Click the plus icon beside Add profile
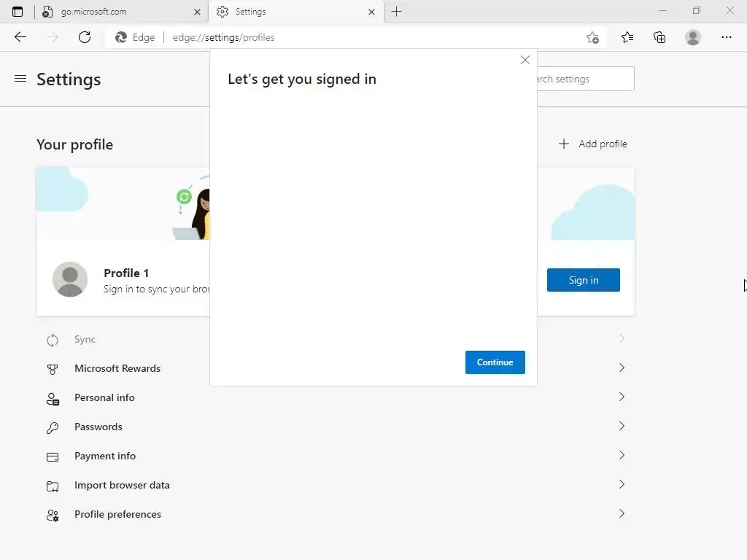 tap(564, 144)
